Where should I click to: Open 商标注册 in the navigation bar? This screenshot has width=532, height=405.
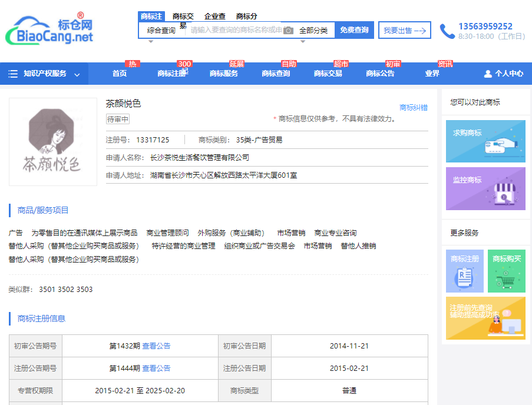[173, 74]
